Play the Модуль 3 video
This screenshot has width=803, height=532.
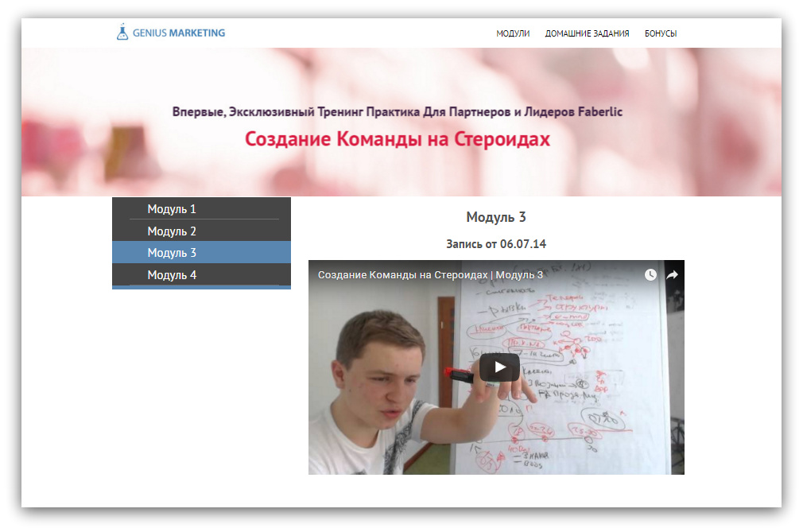(499, 367)
